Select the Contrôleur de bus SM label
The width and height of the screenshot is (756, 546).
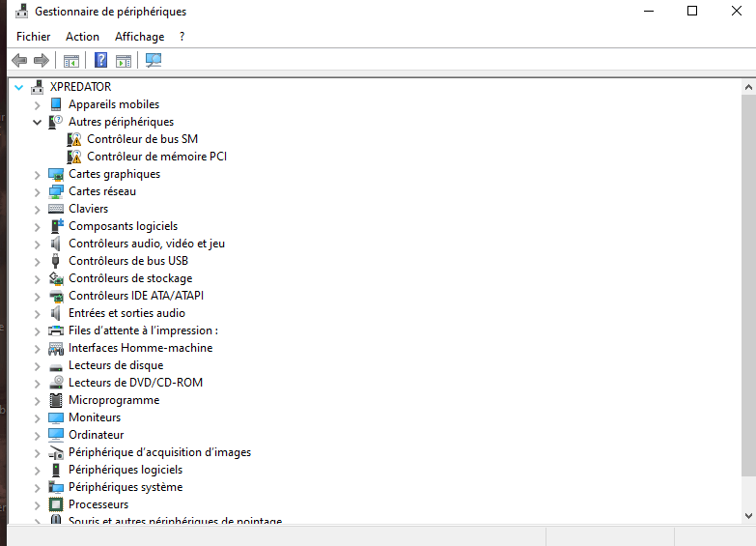pos(142,139)
